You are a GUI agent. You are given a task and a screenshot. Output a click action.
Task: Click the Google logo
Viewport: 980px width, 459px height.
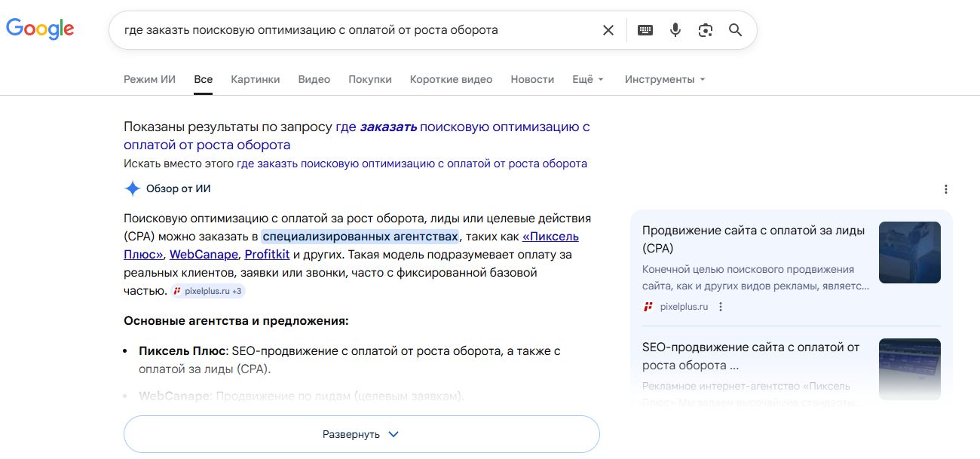(40, 29)
